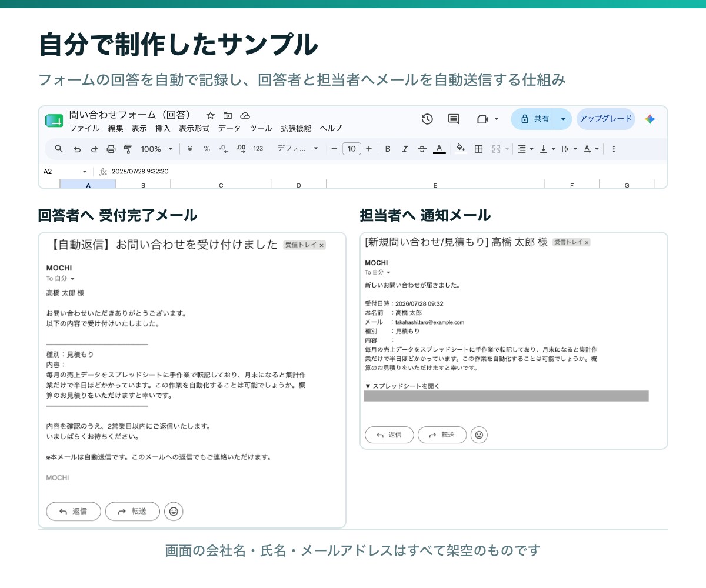Format as currency with ¥ button
This screenshot has height=588, width=706.
coord(190,149)
